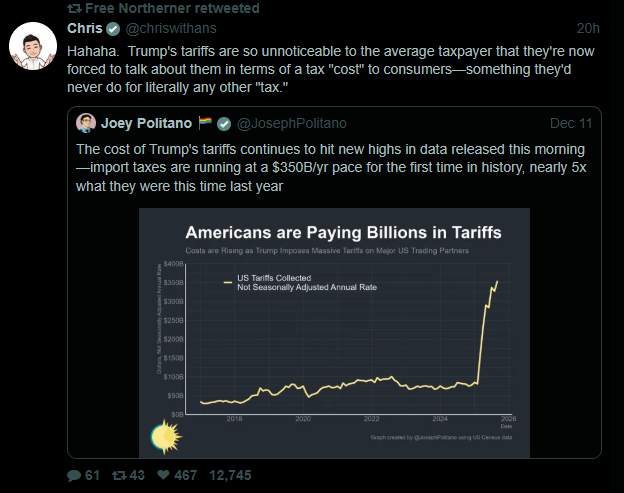Enlarge the tariffs chart image

[335, 329]
